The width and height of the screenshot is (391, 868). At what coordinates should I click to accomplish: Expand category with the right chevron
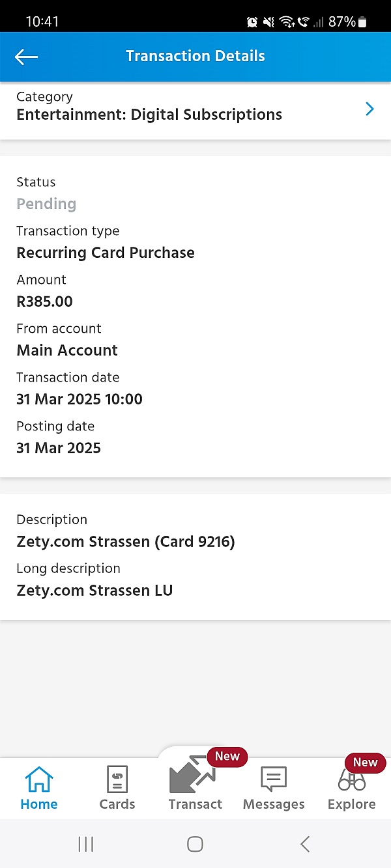coord(369,109)
